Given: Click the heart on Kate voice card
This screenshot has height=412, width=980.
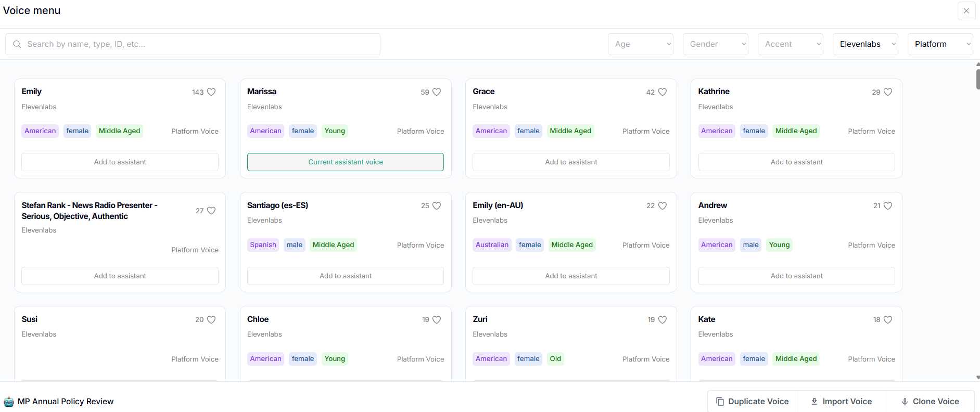Looking at the screenshot, I should 888,320.
